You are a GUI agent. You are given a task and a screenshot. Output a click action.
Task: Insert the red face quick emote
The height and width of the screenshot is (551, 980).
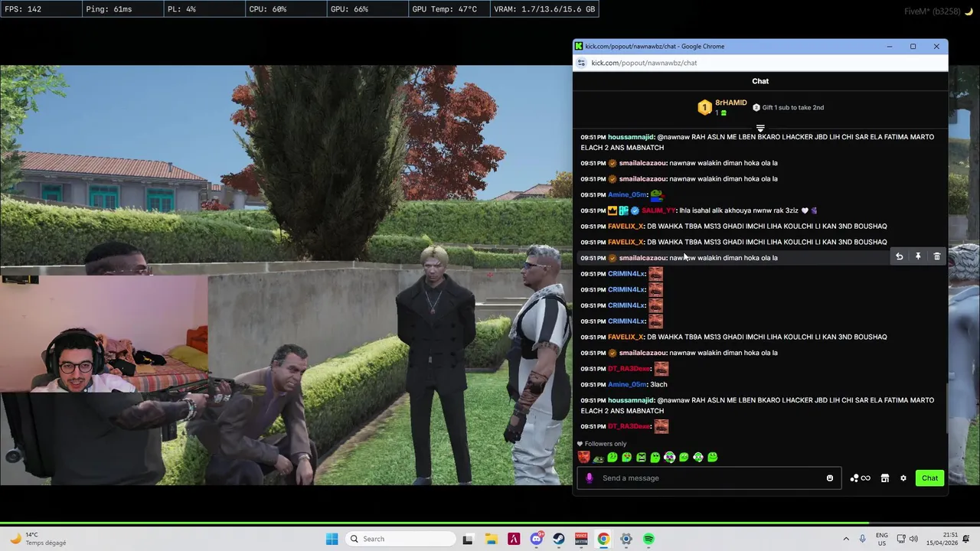584,458
